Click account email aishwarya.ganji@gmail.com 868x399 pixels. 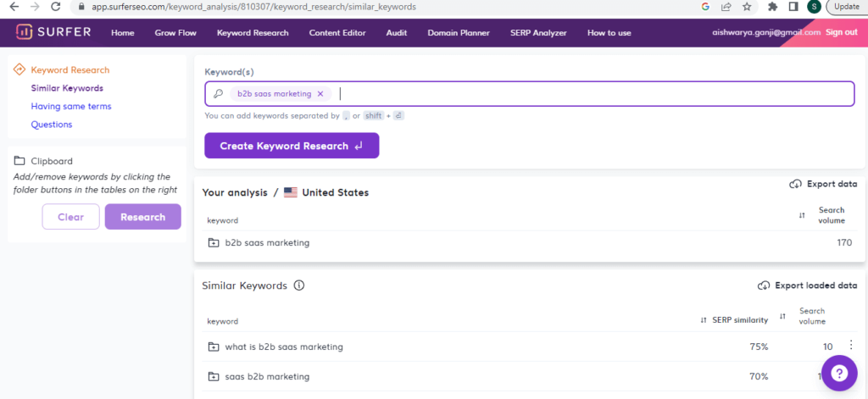(766, 32)
